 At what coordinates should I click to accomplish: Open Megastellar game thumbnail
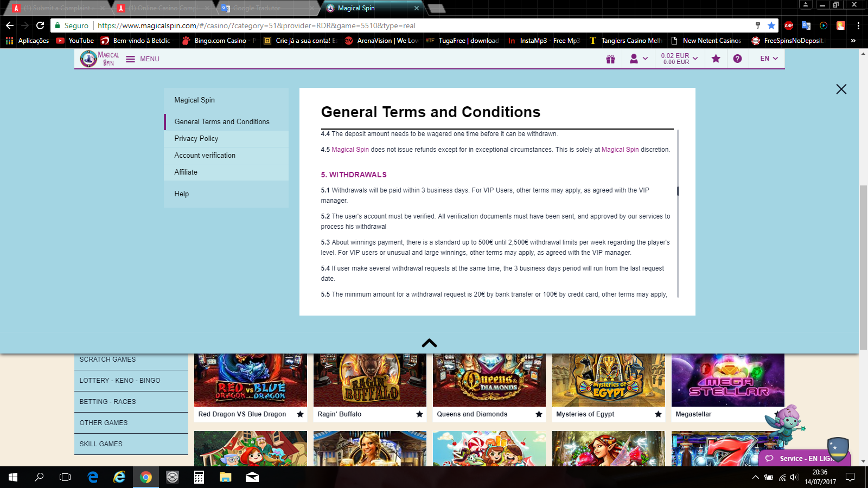pyautogui.click(x=728, y=380)
